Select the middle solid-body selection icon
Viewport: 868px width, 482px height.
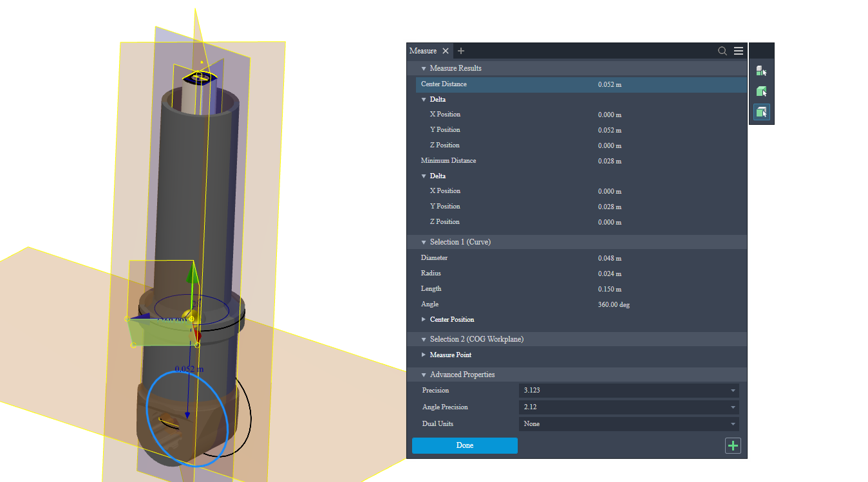(761, 91)
